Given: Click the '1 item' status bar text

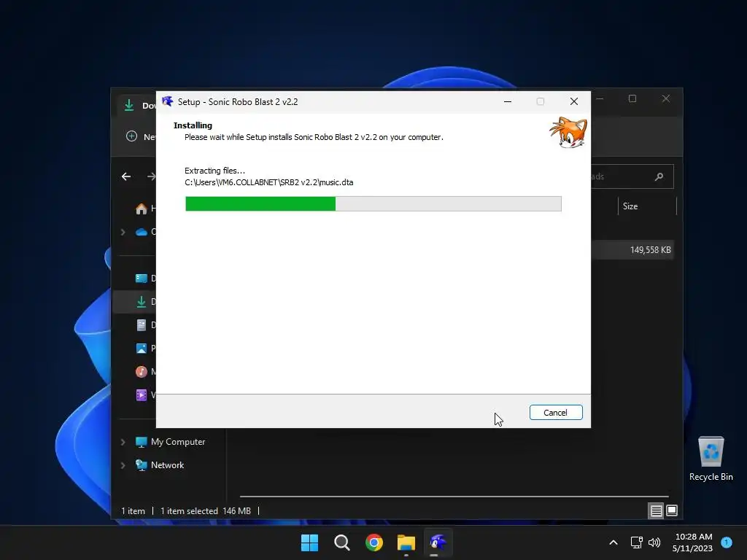Looking at the screenshot, I should click(x=133, y=511).
